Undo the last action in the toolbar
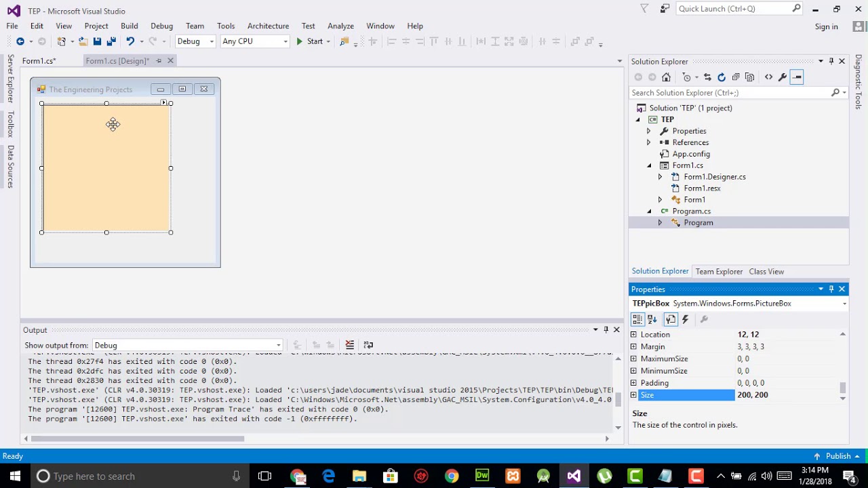 [x=130, y=41]
